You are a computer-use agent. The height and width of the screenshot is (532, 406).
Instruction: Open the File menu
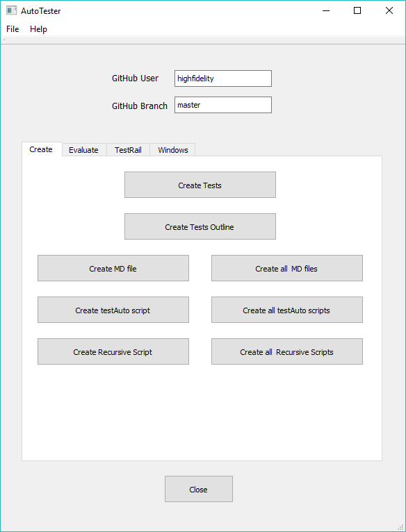(13, 29)
